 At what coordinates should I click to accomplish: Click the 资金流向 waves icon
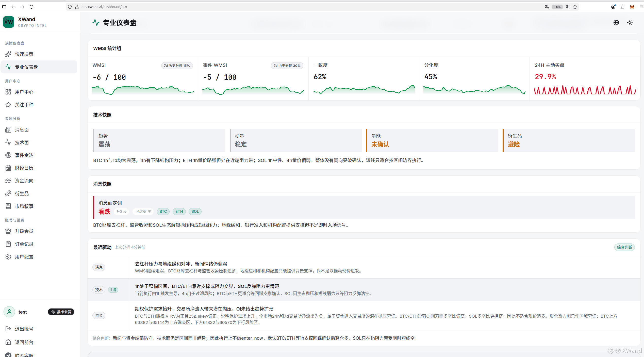point(8,181)
